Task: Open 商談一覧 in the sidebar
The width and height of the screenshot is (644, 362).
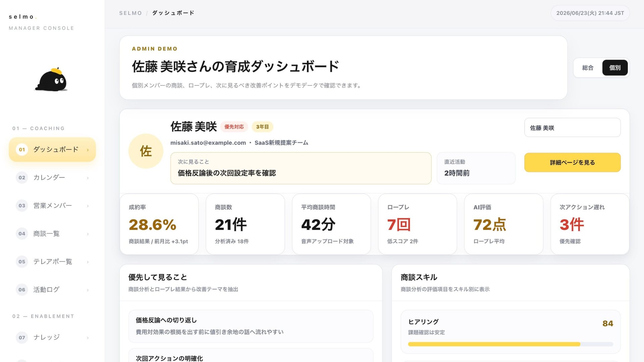Action: (x=52, y=234)
